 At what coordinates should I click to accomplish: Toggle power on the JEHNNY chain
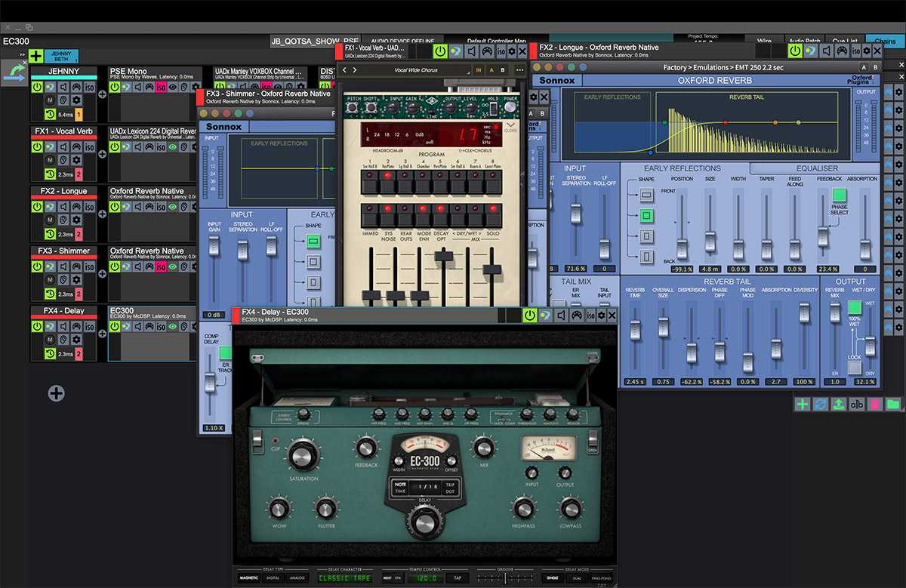[36, 87]
